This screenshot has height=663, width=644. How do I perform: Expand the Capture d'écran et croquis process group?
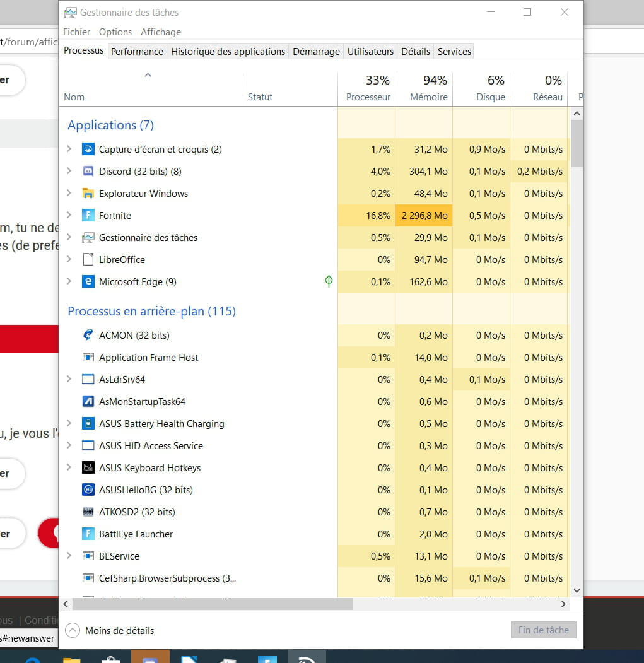click(69, 149)
